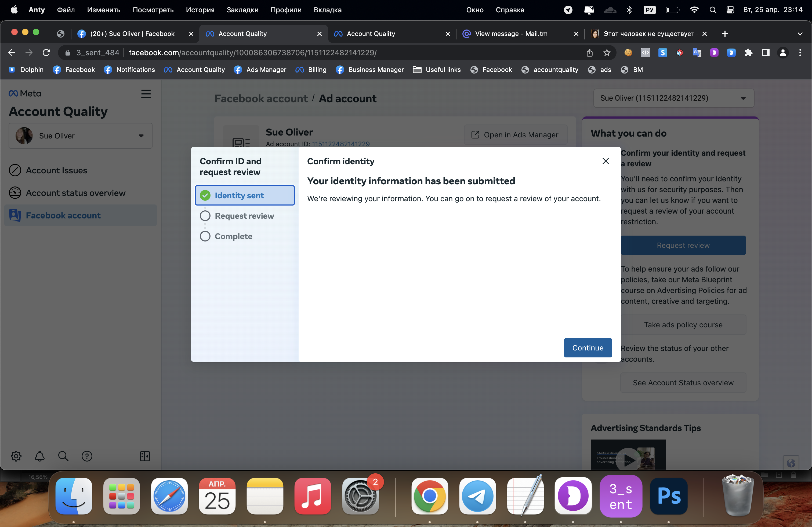
Task: Open the ad account ID link 1151122482141229
Action: (x=340, y=144)
